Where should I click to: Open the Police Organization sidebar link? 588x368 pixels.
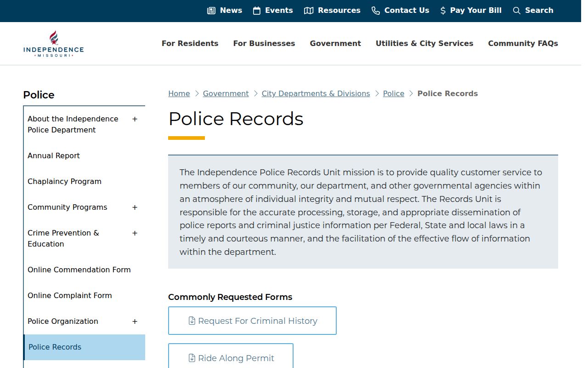point(63,322)
